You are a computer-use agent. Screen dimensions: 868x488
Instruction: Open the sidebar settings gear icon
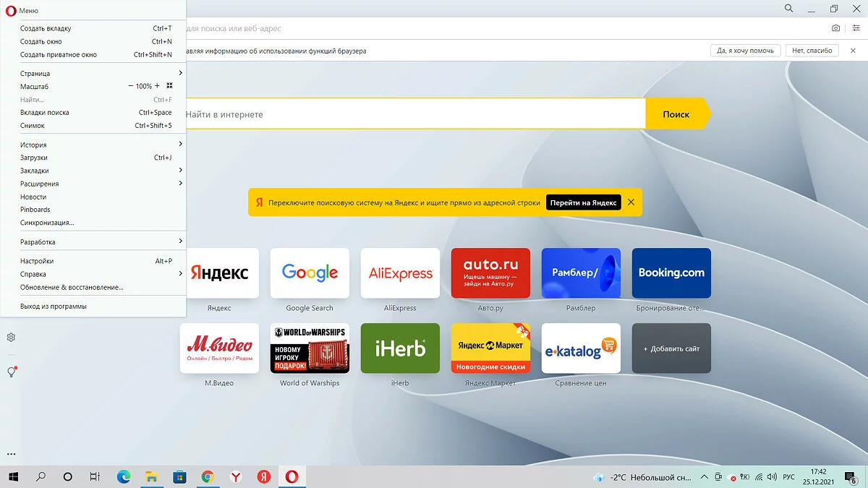point(11,337)
